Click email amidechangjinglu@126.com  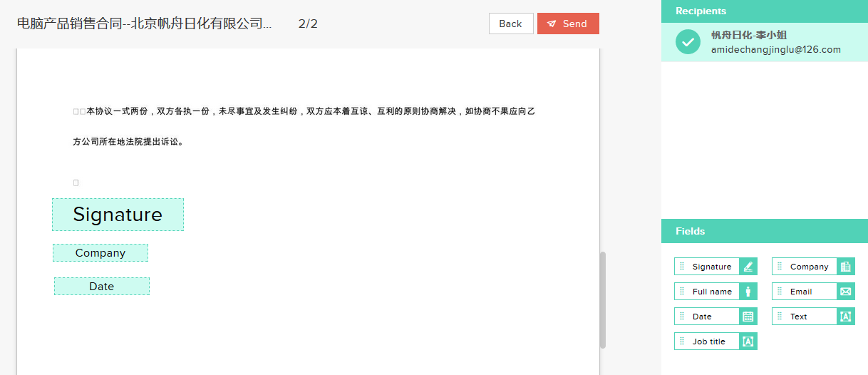coord(776,50)
